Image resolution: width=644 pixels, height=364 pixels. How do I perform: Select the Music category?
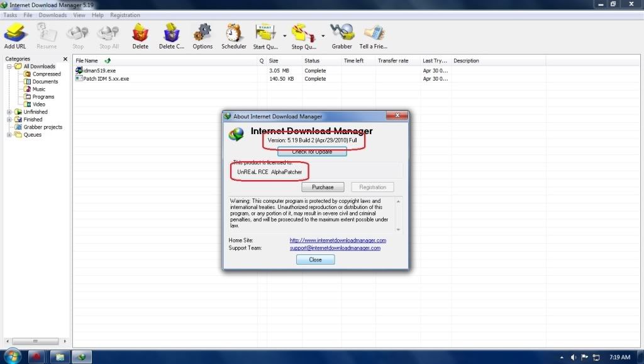39,89
